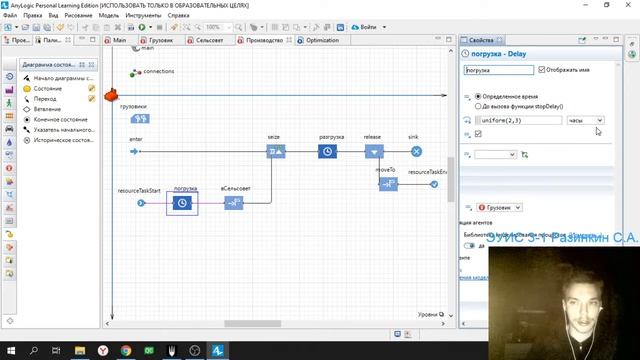
Task: Select the seize block on canvas
Action: [276, 152]
